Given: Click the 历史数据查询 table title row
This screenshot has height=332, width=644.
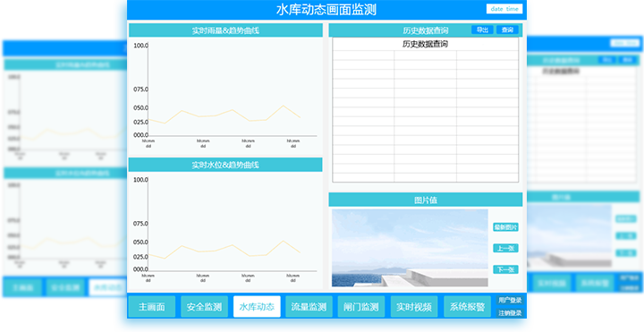Looking at the screenshot, I should (x=425, y=44).
